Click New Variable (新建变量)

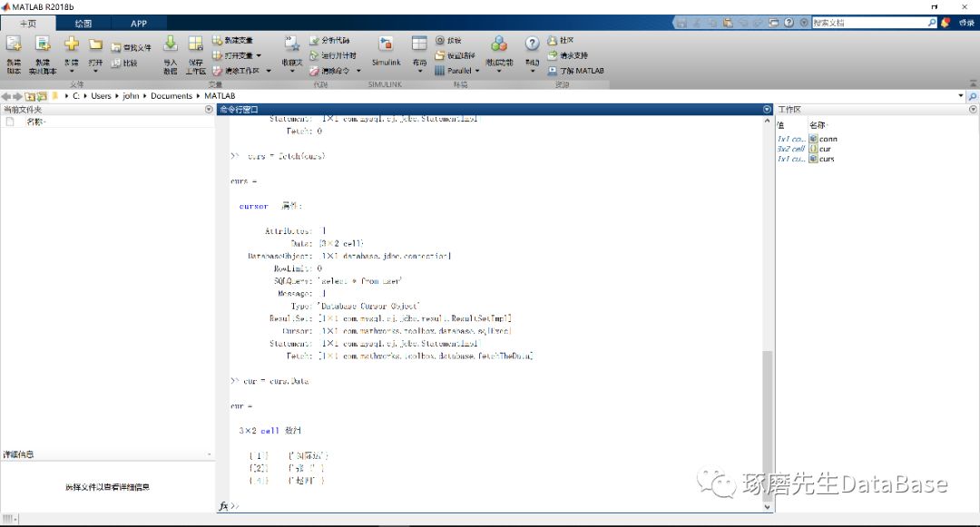[x=232, y=40]
